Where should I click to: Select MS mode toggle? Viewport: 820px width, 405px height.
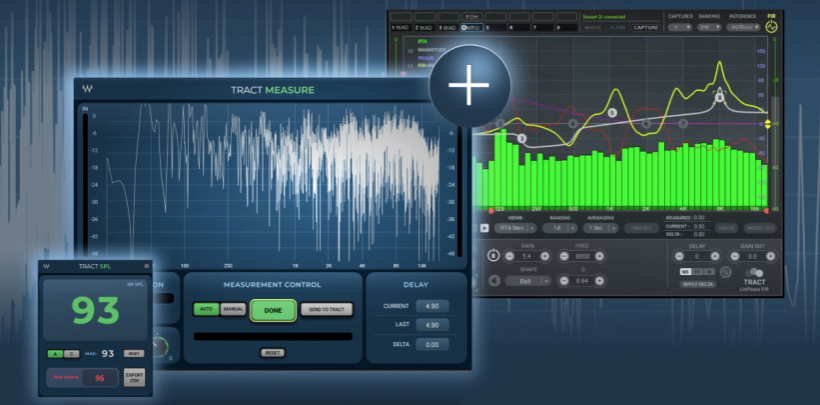click(685, 272)
